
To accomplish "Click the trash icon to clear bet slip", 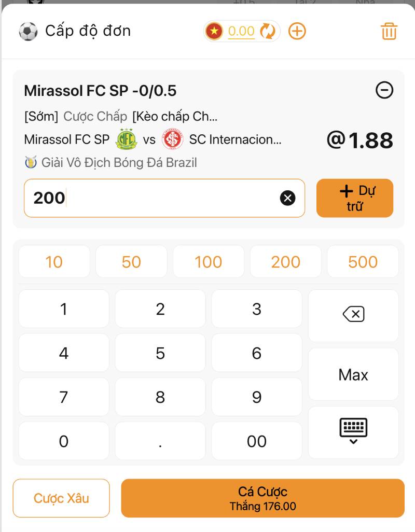I will coord(389,32).
